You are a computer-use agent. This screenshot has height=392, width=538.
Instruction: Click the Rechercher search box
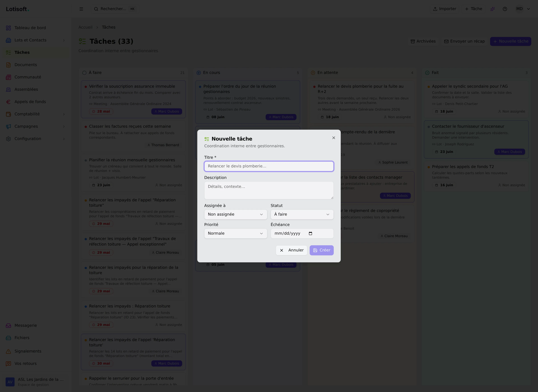(115, 9)
